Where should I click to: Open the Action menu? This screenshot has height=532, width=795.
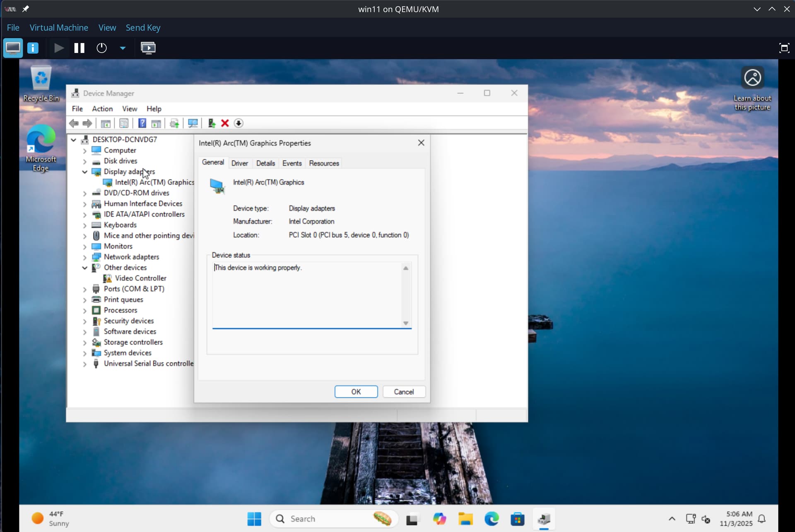coord(102,108)
